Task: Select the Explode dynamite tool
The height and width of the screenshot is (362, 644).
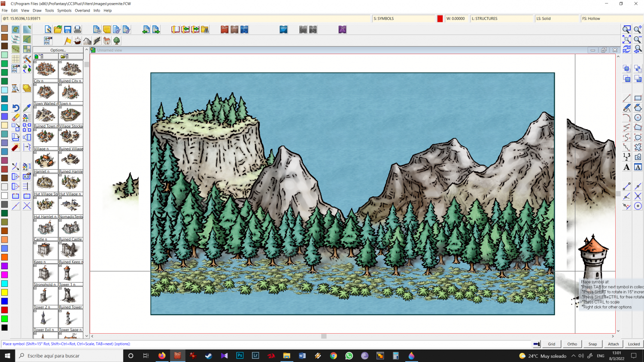Action: pyautogui.click(x=15, y=147)
